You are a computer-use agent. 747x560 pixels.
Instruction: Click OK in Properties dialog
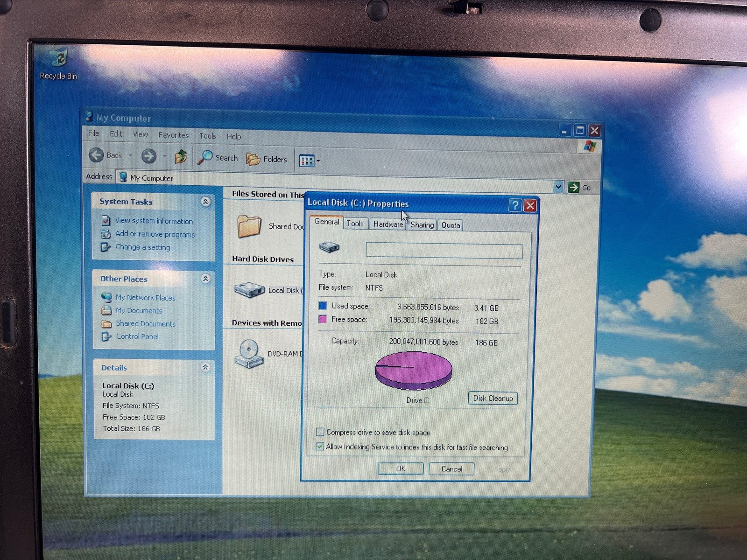[401, 469]
